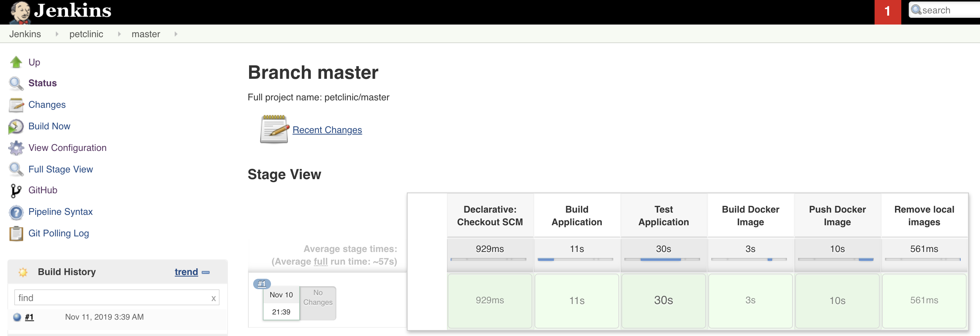Viewport: 980px width, 336px height.
Task: Collapse Build History with the minus icon
Action: click(x=206, y=272)
